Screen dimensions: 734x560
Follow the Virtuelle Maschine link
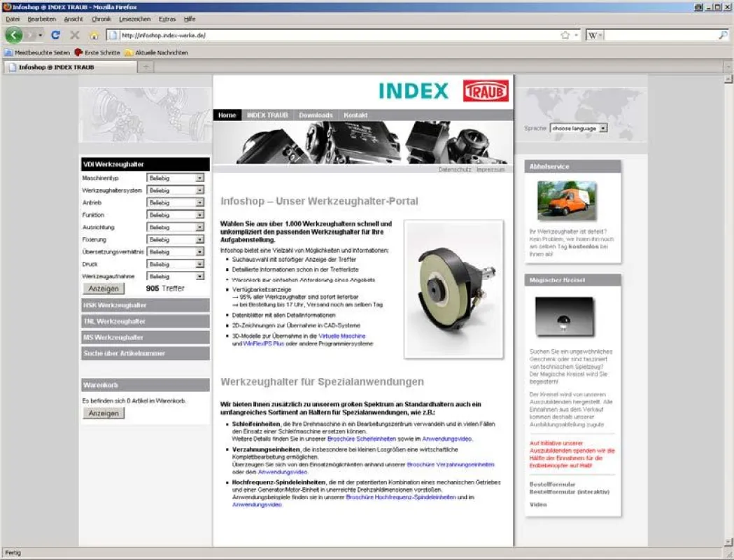click(341, 336)
